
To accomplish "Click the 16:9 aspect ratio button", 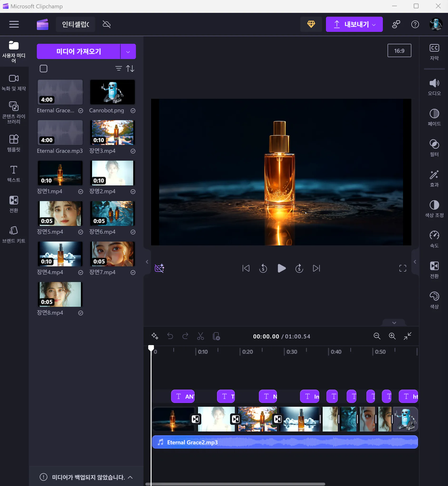I will [x=399, y=51].
